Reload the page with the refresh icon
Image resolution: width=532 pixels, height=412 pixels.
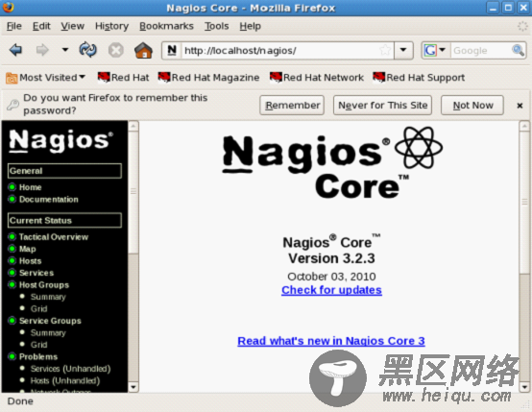tap(88, 50)
